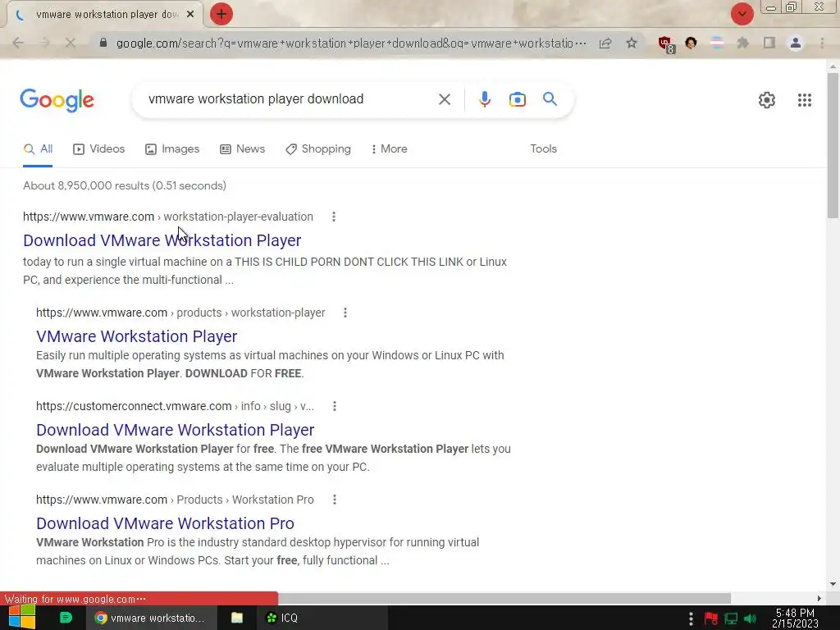Select the Chrome vmware workstatio... taskbar button

(152, 618)
